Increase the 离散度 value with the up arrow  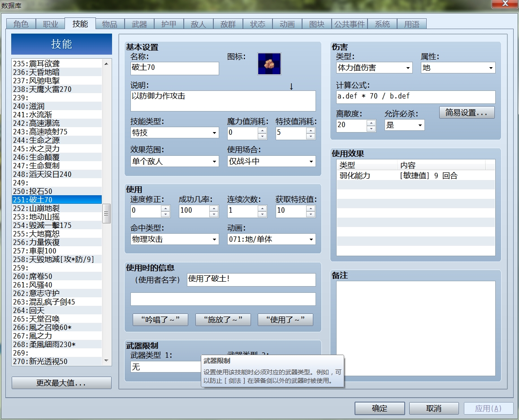371,123
